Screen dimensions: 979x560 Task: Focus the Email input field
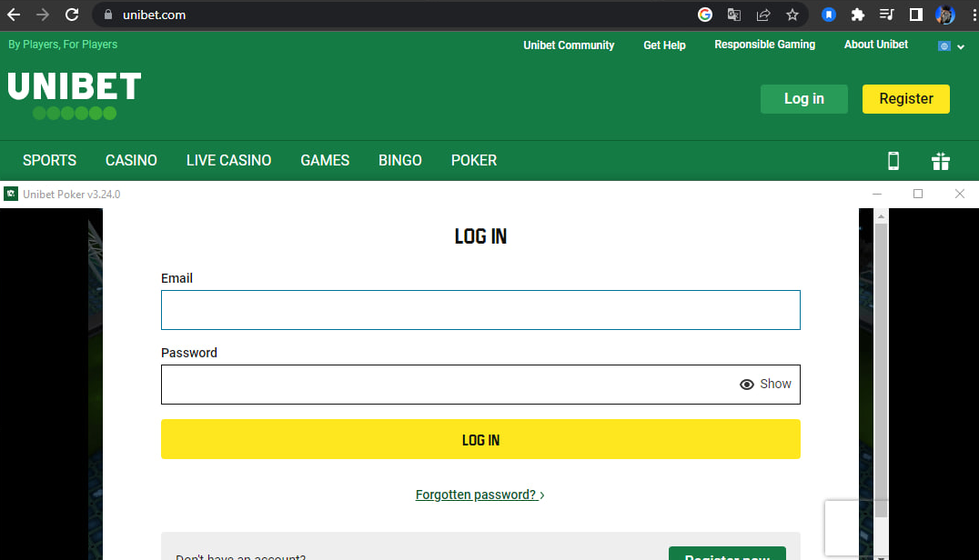(x=480, y=310)
